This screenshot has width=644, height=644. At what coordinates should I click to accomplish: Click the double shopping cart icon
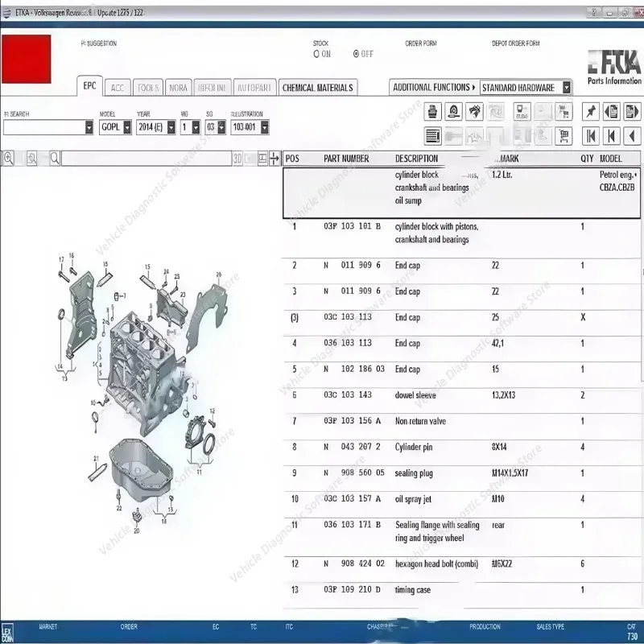tap(563, 111)
